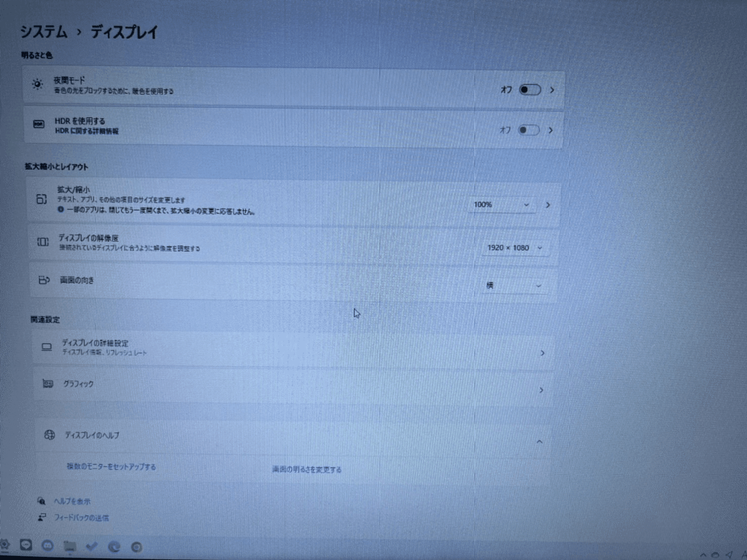Click the ディスプレイのヘルプ header text
The height and width of the screenshot is (560, 747).
tap(92, 435)
